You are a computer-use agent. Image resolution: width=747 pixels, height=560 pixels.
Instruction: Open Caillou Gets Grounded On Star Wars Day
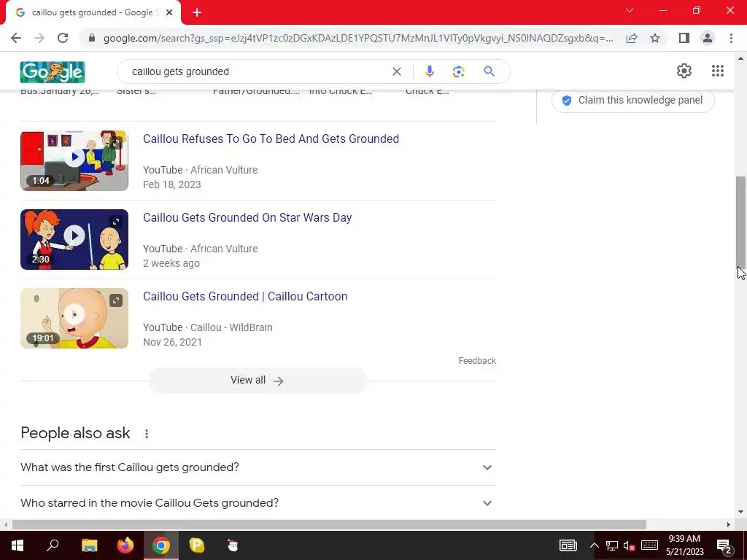(247, 217)
